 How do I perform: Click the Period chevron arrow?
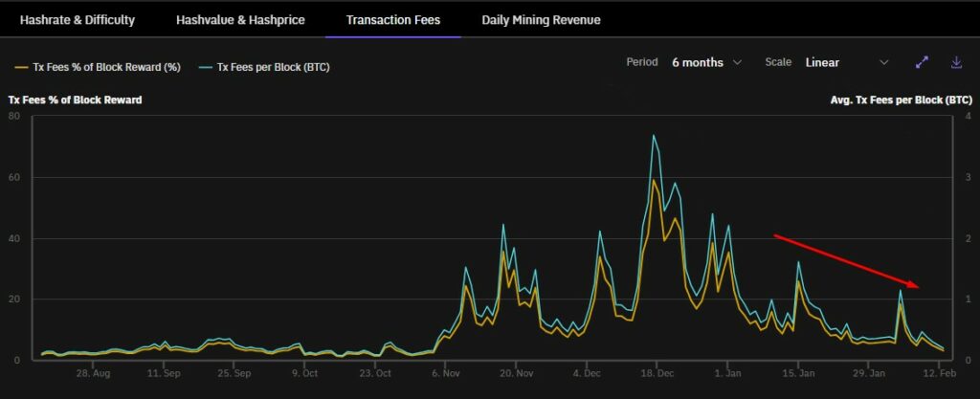pos(737,62)
